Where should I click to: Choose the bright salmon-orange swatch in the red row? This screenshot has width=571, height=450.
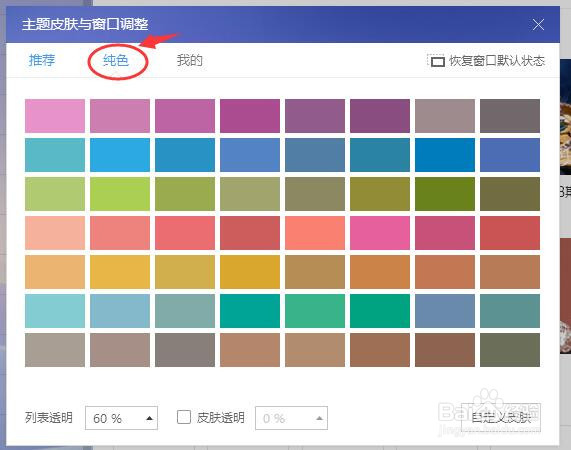tap(315, 233)
